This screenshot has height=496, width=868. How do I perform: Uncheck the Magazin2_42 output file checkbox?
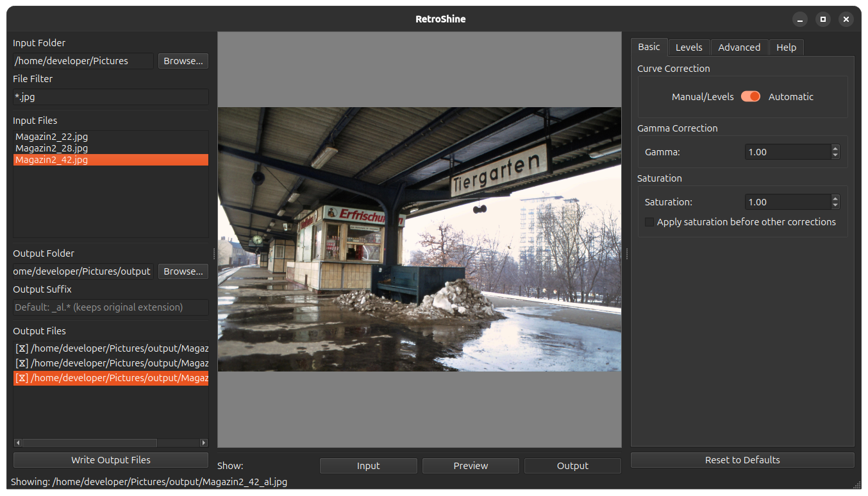click(x=21, y=377)
